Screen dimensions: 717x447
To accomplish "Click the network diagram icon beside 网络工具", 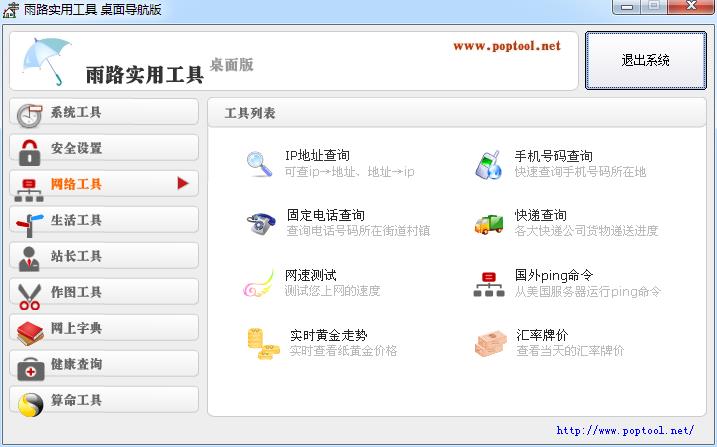I will (x=29, y=191).
